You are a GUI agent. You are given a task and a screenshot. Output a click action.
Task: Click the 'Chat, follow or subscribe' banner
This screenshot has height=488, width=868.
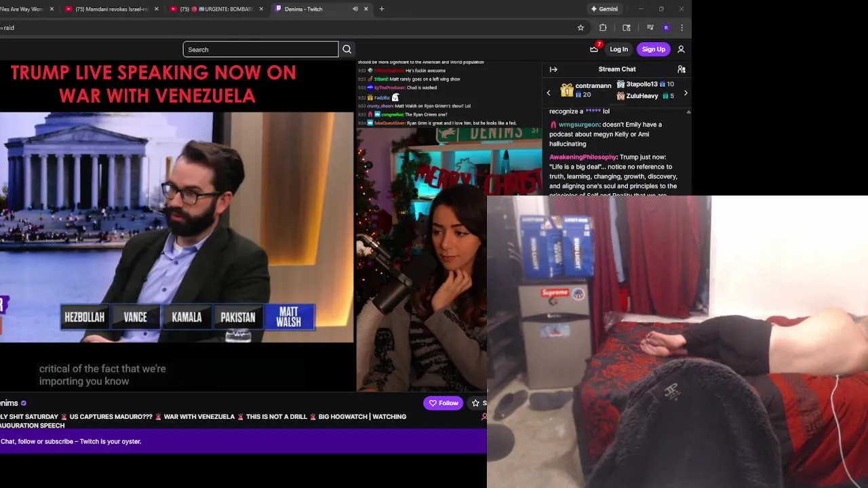pyautogui.click(x=243, y=441)
